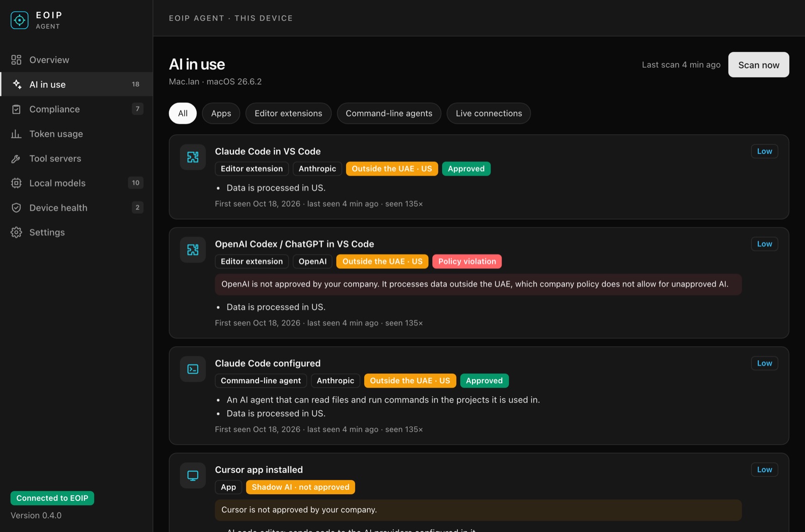
Task: Click the Last scan 4 min ago text
Action: [x=681, y=65]
